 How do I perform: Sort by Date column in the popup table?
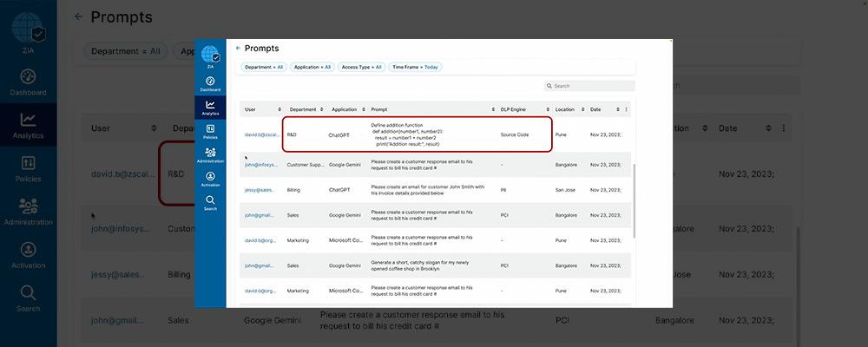[x=618, y=109]
